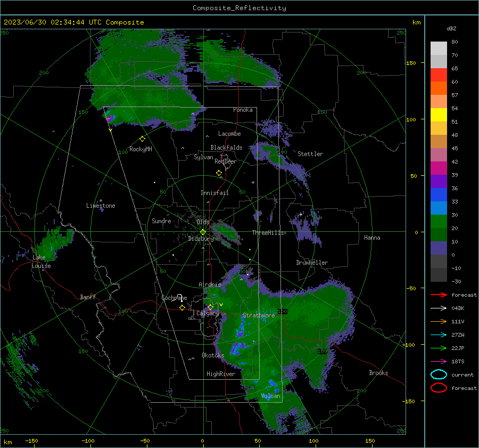Click the Blackfalds city label
The width and height of the screenshot is (479, 448).
(x=226, y=148)
